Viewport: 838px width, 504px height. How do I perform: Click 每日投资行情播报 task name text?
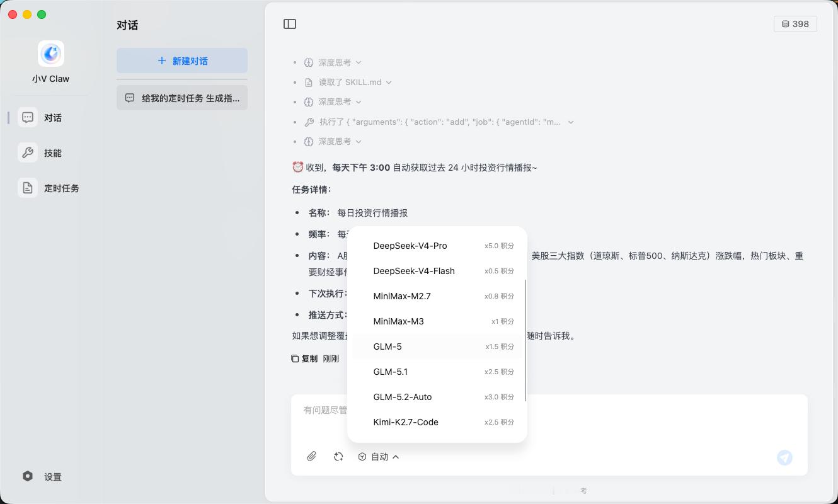[x=372, y=213]
